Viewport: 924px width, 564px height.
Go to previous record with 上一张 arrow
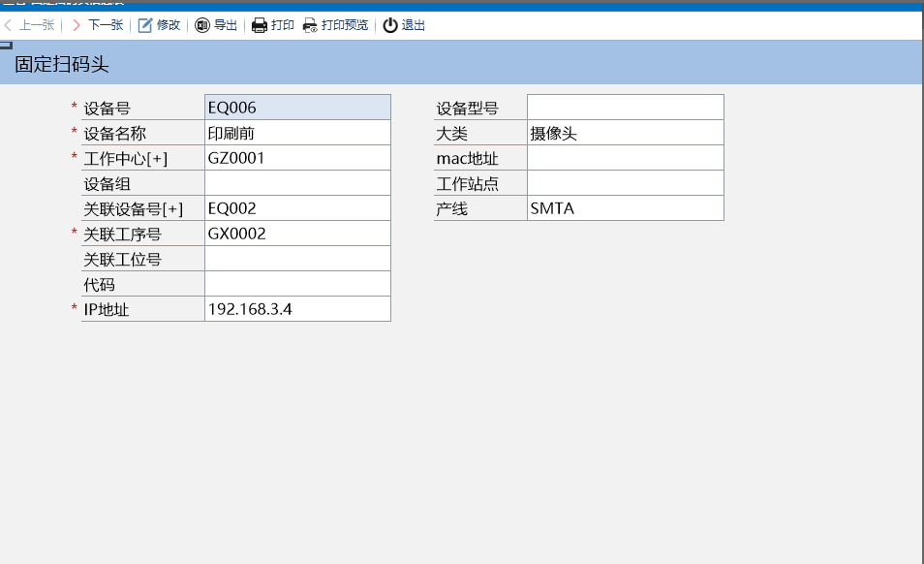tap(9, 25)
